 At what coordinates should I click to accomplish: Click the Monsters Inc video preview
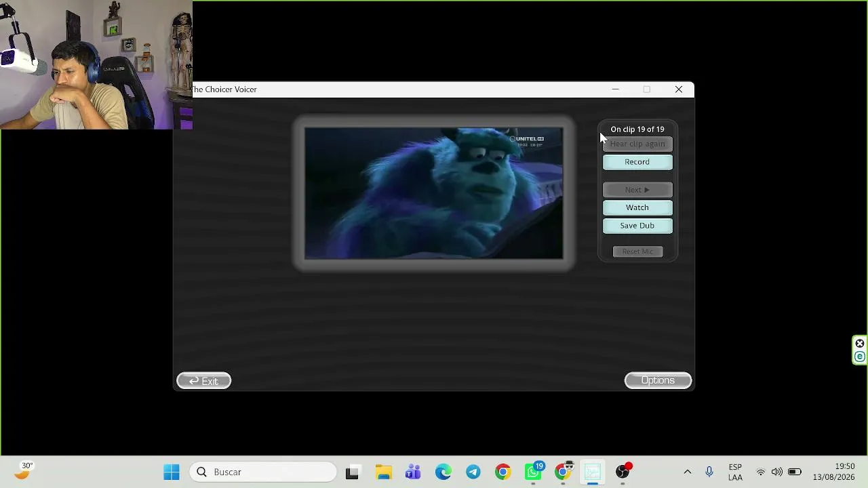tap(434, 193)
